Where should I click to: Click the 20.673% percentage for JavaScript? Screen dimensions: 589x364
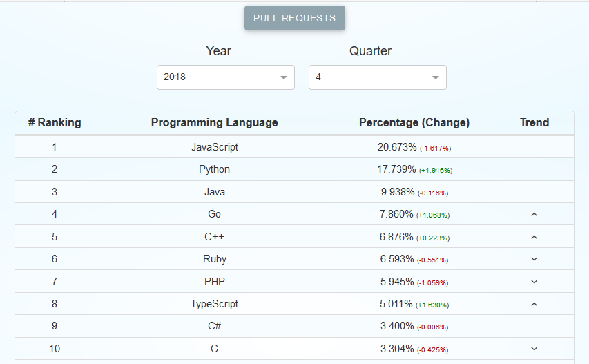pos(397,147)
